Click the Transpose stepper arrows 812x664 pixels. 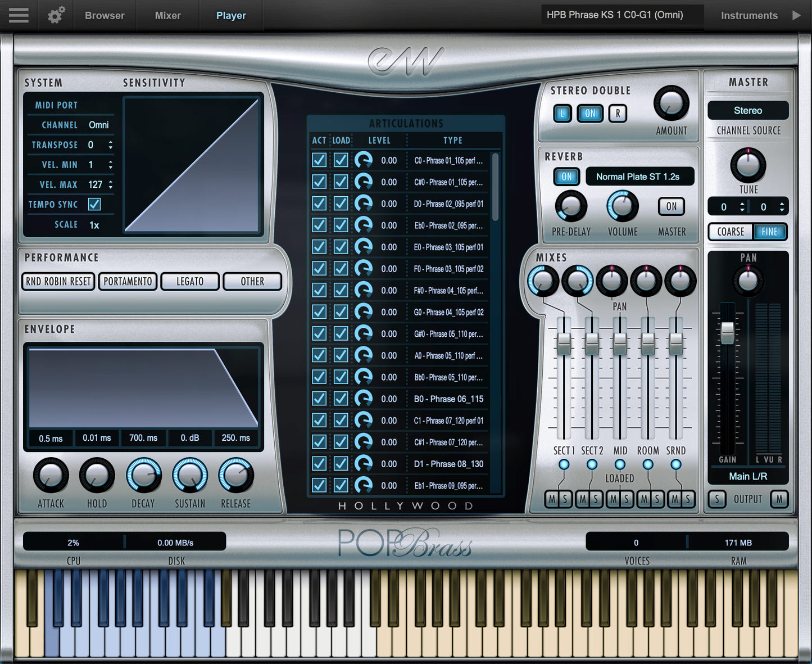coord(110,145)
